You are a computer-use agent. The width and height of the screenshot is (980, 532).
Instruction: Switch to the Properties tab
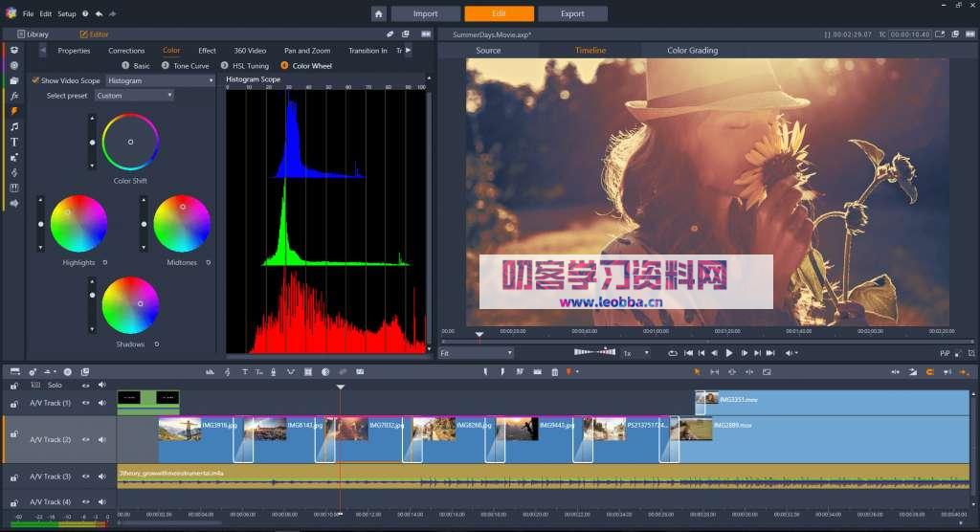74,51
